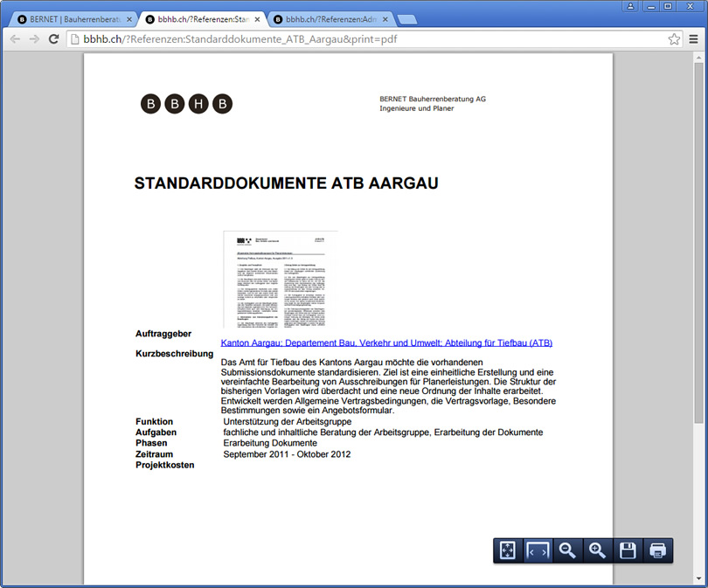This screenshot has height=588, width=708.
Task: Go forward with the browser forward arrow
Action: tap(34, 39)
